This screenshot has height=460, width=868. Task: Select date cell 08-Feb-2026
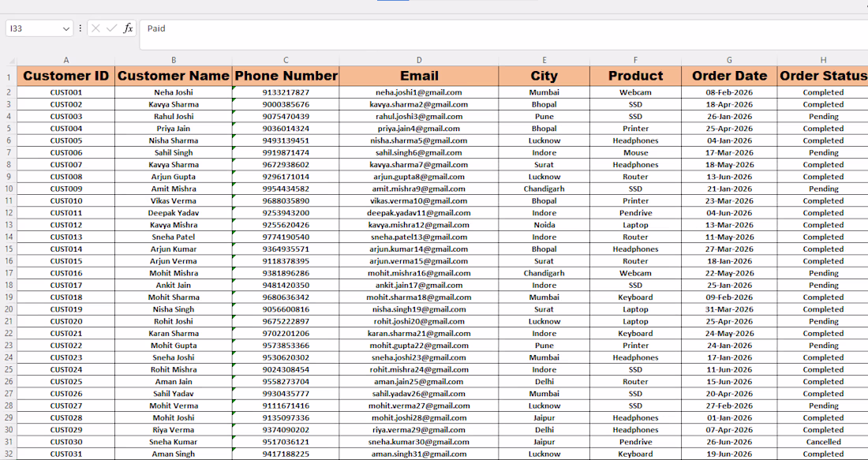(x=729, y=92)
